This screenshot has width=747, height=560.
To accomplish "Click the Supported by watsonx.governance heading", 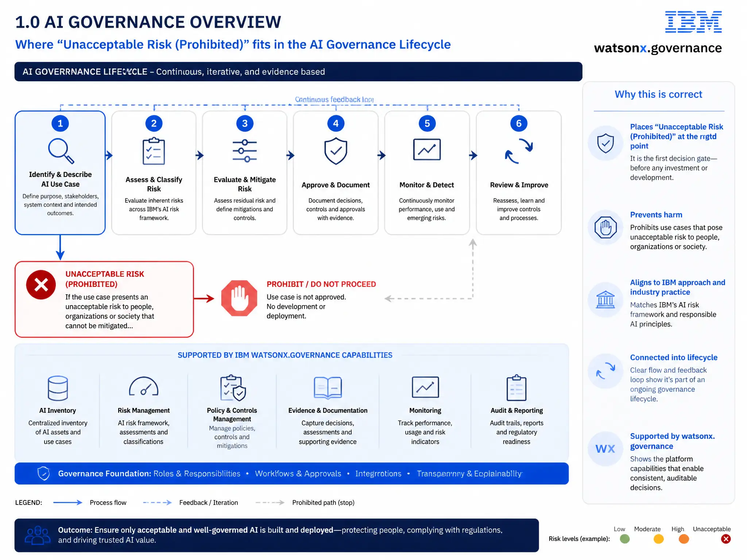I will (x=672, y=441).
